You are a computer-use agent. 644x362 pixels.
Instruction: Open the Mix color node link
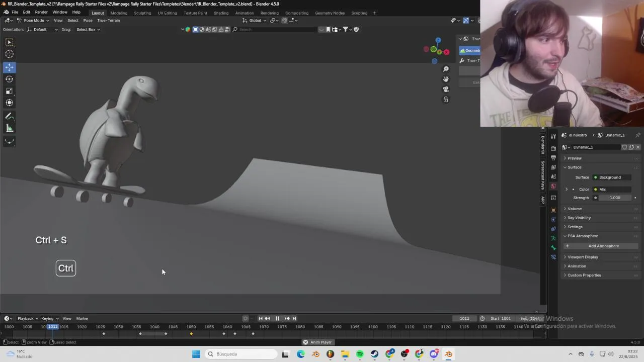click(x=611, y=190)
